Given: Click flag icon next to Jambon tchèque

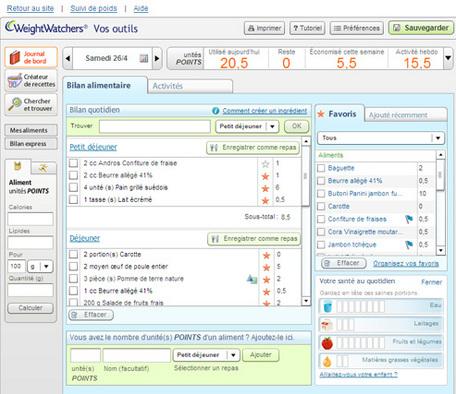Looking at the screenshot, I should click(409, 245).
